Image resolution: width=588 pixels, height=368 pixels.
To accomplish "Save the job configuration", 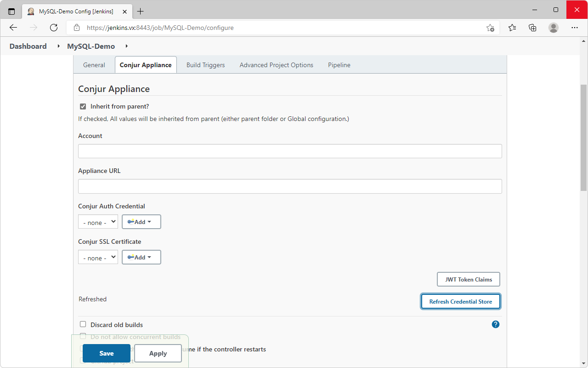I will coord(107,353).
